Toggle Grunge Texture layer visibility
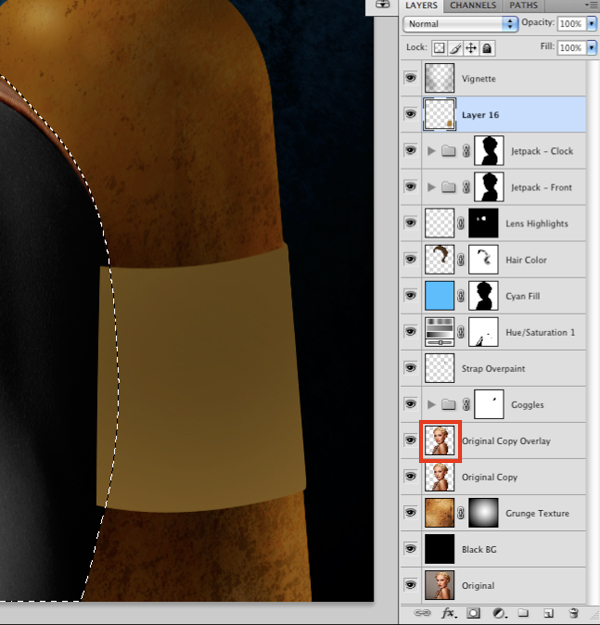The image size is (600, 625). (x=410, y=513)
